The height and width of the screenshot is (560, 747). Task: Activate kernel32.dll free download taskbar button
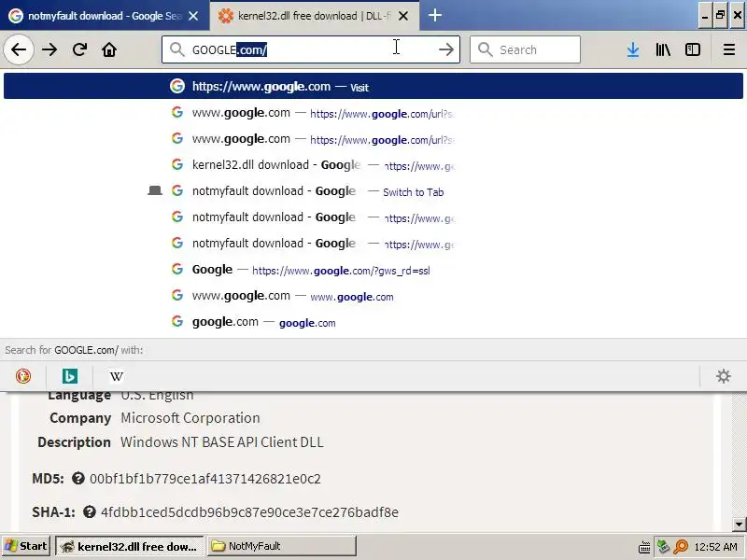(x=130, y=546)
